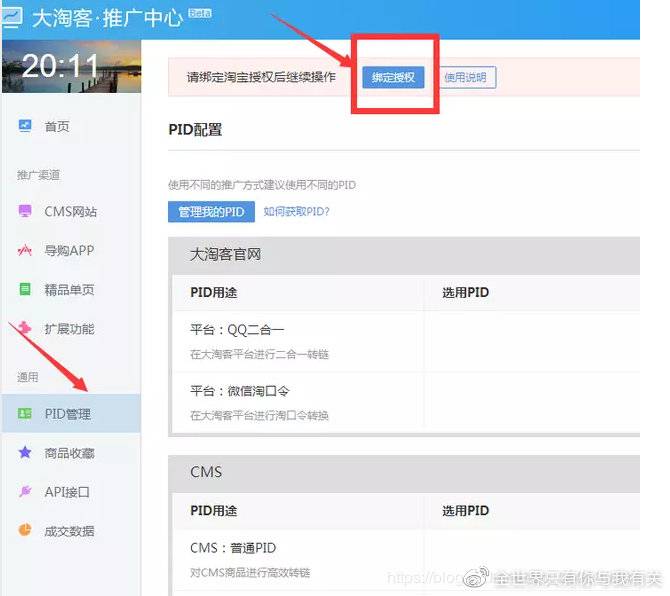Click the 大淘客·推广中心 header logo

tap(110, 18)
